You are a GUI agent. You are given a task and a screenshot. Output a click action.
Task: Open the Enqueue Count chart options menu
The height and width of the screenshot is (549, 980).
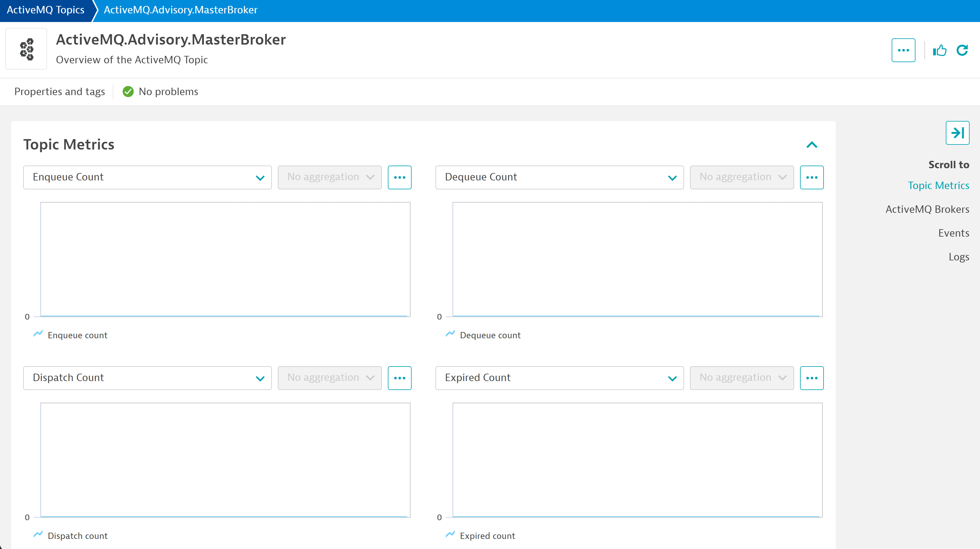399,177
